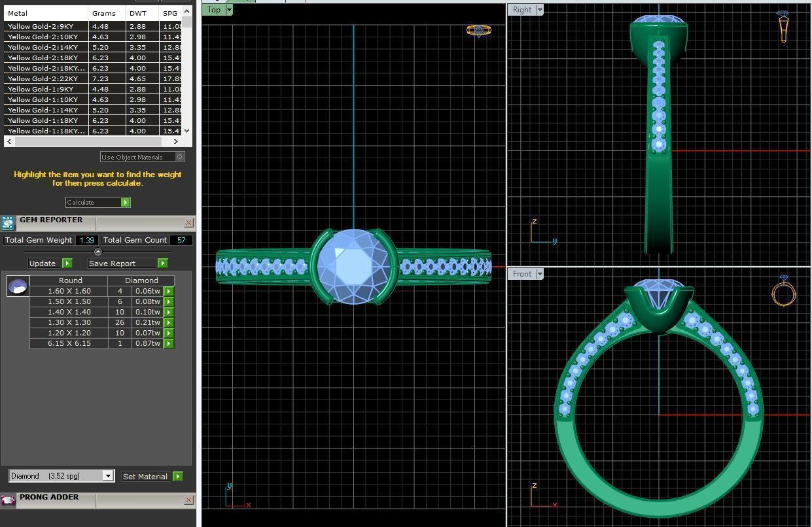
Task: Close the Prong Adder panel
Action: coord(188,500)
